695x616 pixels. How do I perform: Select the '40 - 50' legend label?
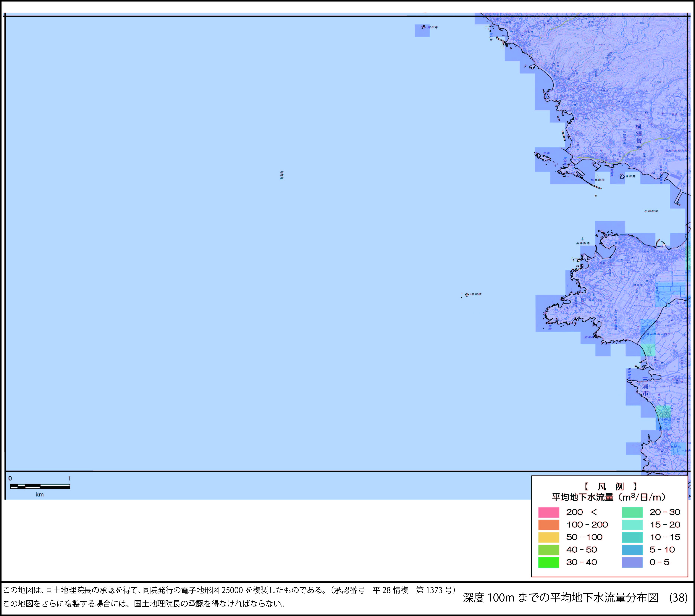coord(581,550)
